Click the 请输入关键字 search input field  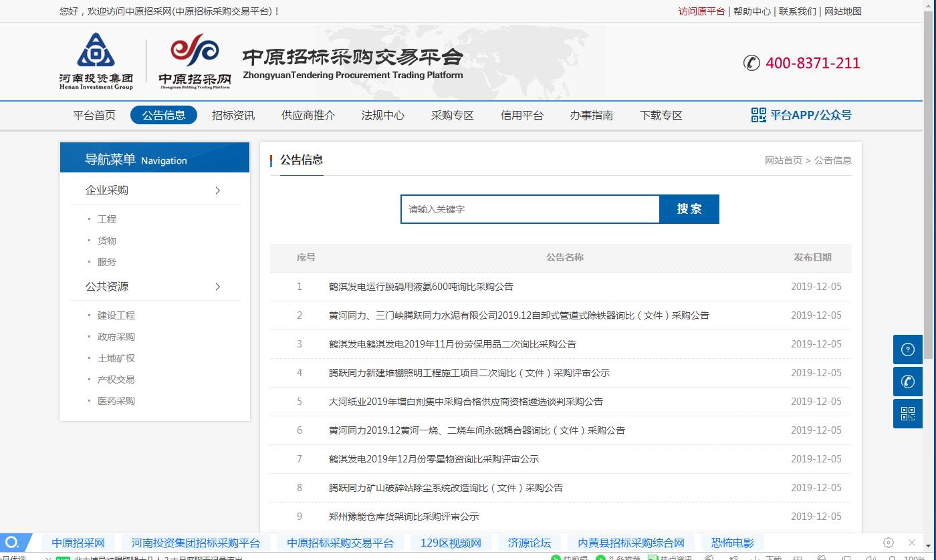[x=530, y=209]
